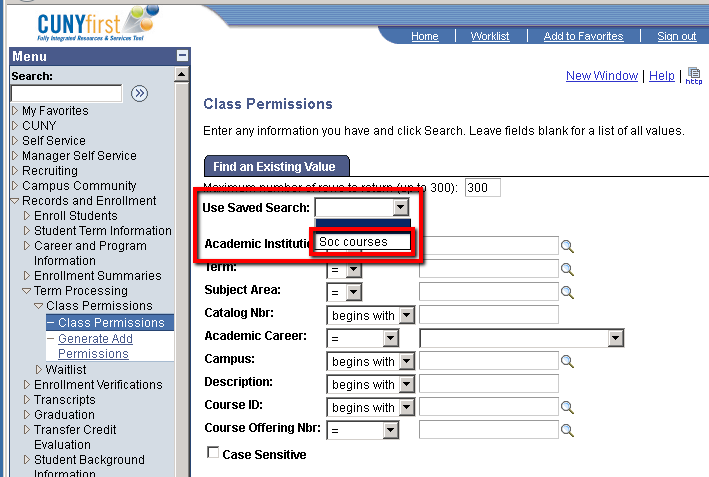Open lookup magnifier for Term field

(567, 269)
